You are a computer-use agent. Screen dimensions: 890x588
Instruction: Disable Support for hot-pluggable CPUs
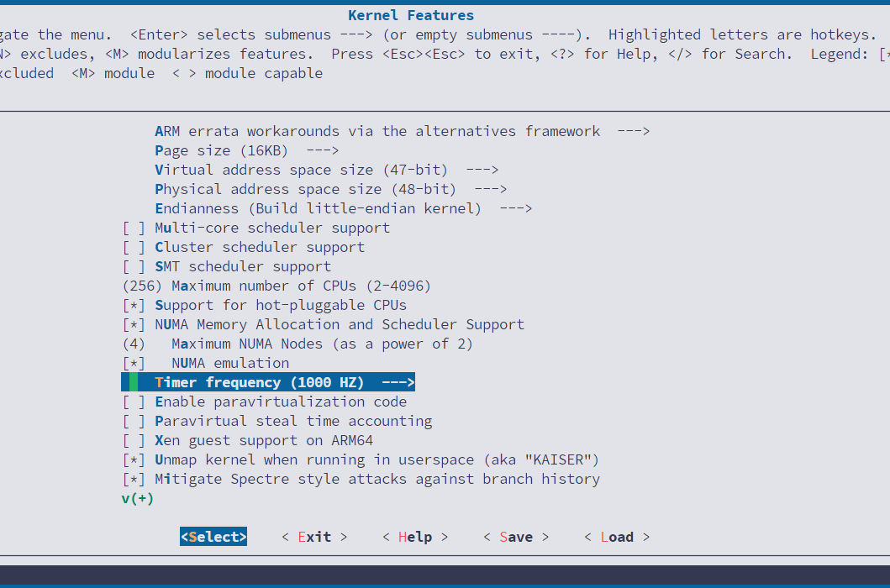point(134,305)
